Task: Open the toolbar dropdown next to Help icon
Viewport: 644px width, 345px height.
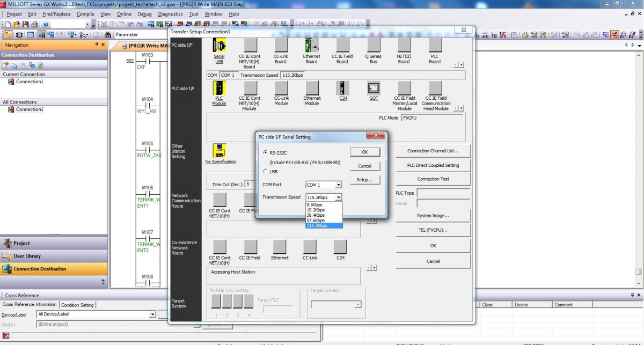Action: pos(87,25)
